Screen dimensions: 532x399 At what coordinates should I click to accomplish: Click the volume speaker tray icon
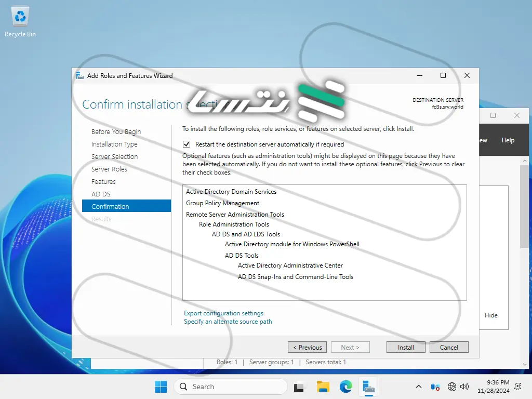(x=464, y=387)
